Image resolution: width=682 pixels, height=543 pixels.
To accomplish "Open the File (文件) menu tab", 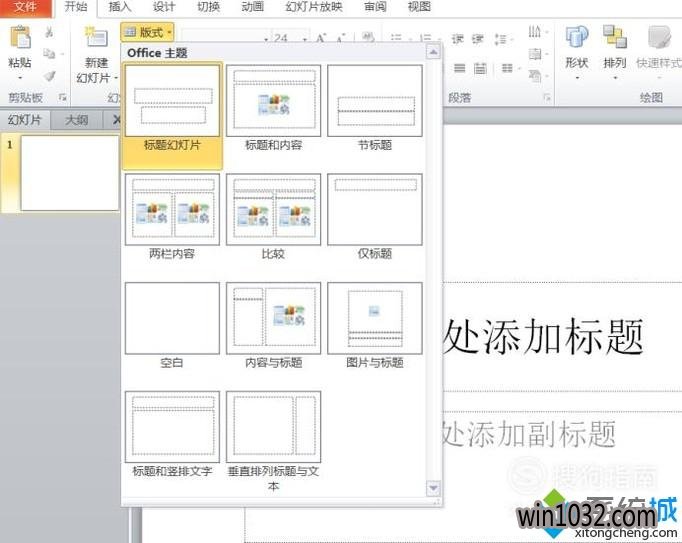I will pyautogui.click(x=25, y=7).
